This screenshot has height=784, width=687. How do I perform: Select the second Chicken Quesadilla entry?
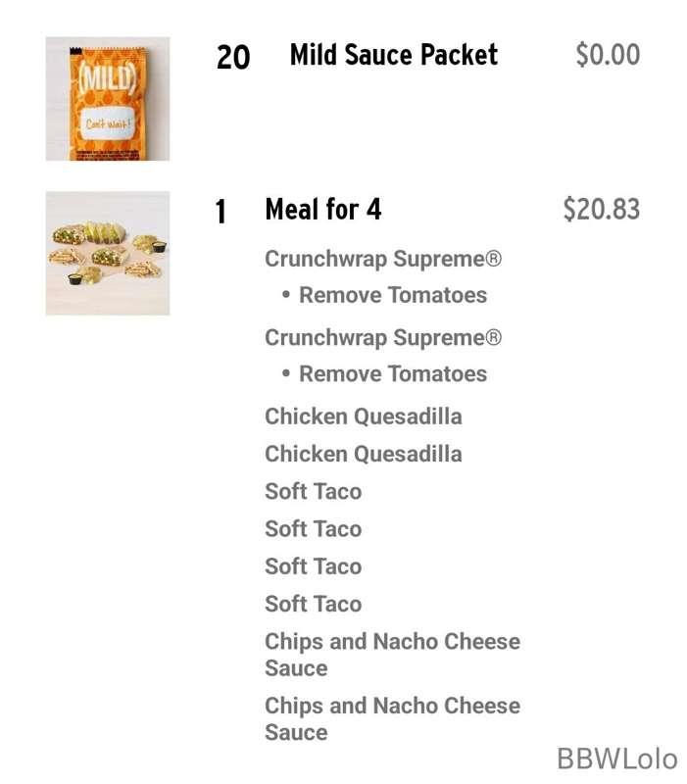point(363,454)
